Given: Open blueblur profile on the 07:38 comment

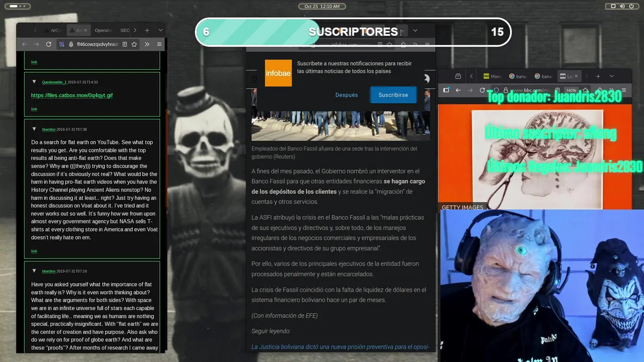Looking at the screenshot, I should click(x=49, y=129).
